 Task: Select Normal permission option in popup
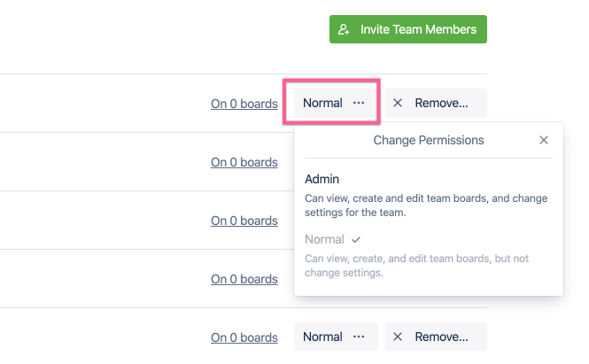tap(324, 239)
